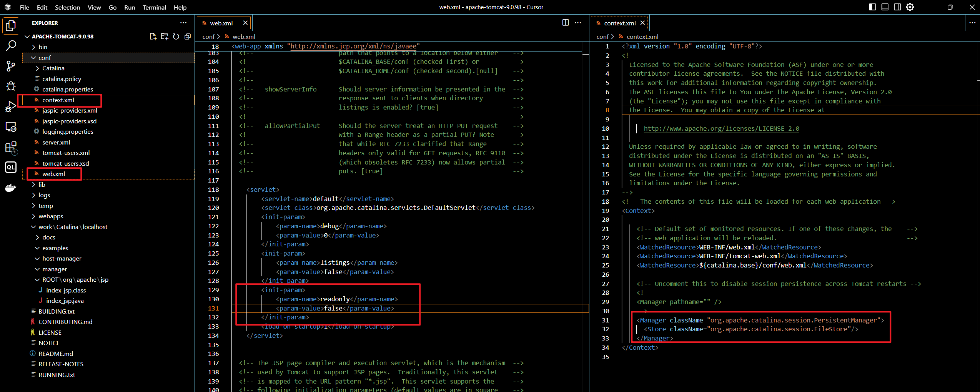Click conf breadcrumb above web.xml editor
The height and width of the screenshot is (392, 980).
click(x=208, y=37)
